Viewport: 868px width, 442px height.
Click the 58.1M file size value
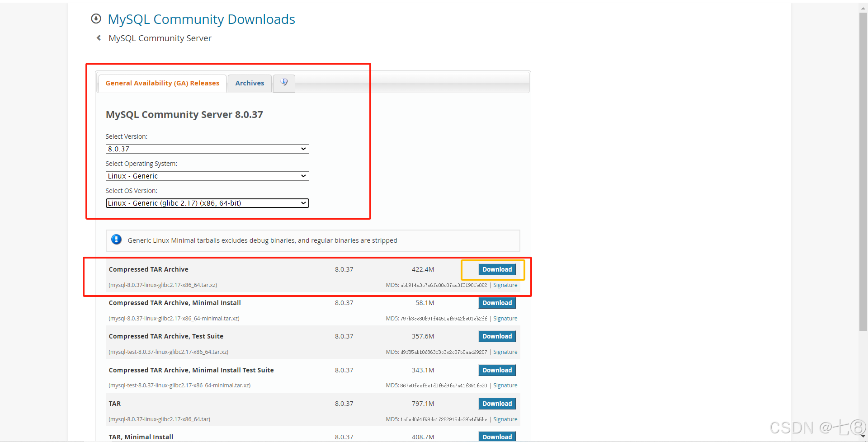(425, 303)
